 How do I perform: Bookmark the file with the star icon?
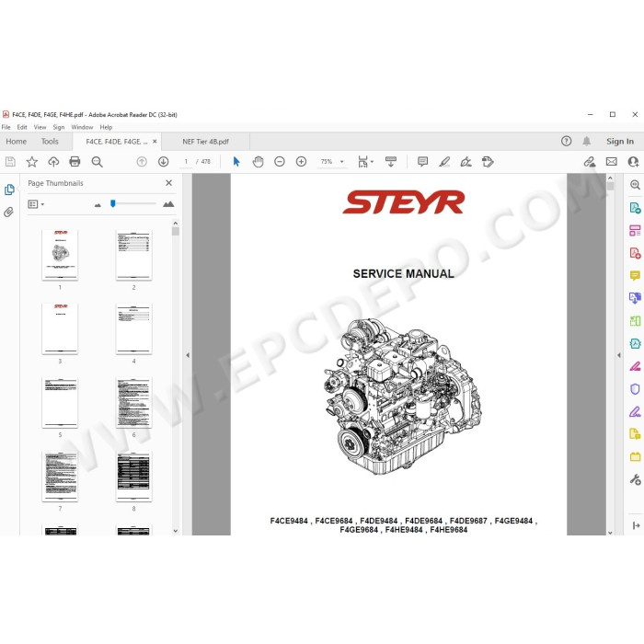pyautogui.click(x=31, y=162)
